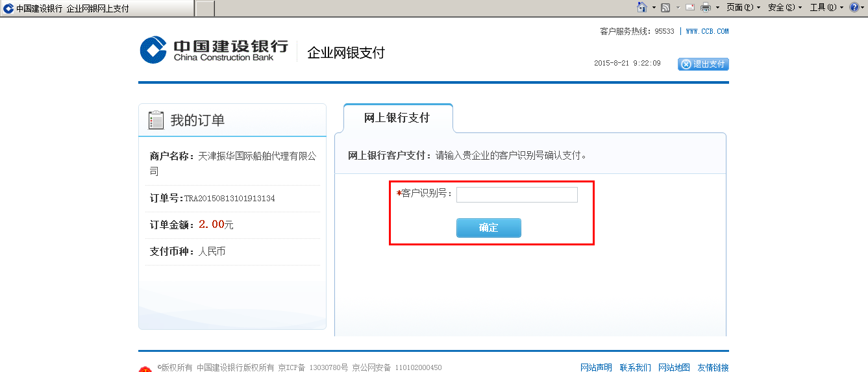868x372 pixels.
Task: Open the 安全(S) menu
Action: pos(785,8)
